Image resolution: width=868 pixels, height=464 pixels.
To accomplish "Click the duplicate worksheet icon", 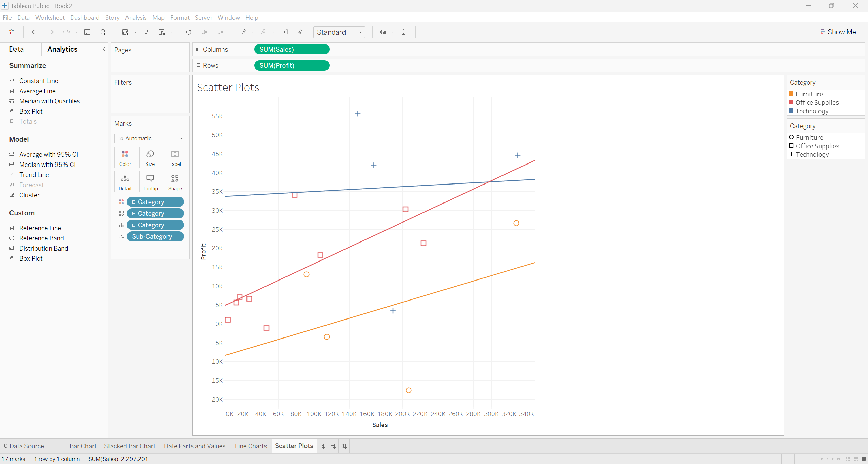I will [x=146, y=32].
